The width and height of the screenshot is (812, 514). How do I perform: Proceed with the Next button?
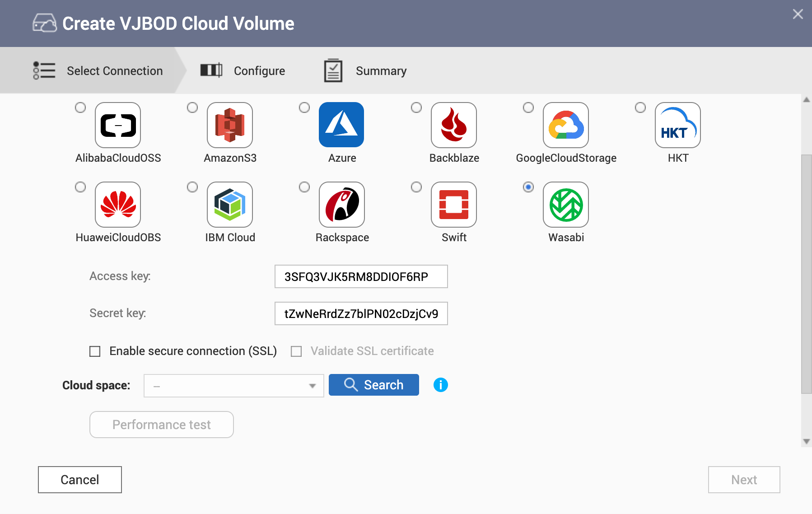coord(744,480)
